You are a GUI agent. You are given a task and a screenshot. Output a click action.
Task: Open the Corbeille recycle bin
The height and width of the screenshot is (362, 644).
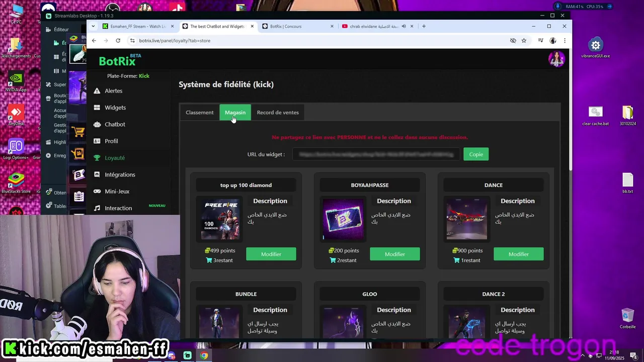(x=627, y=318)
